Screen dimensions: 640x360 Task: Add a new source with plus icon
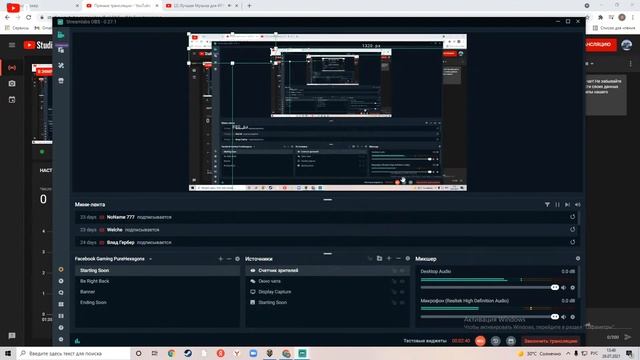pyautogui.click(x=389, y=258)
